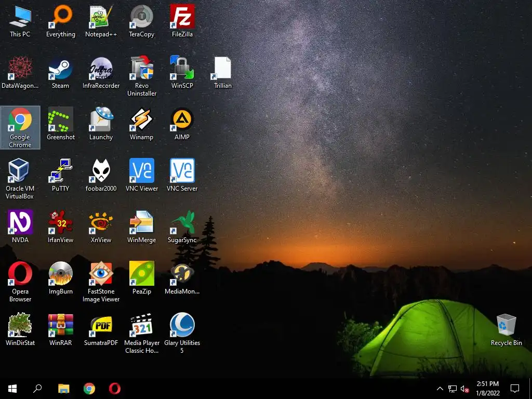
Task: Click the Media Player Classic icon
Action: pyautogui.click(x=141, y=333)
